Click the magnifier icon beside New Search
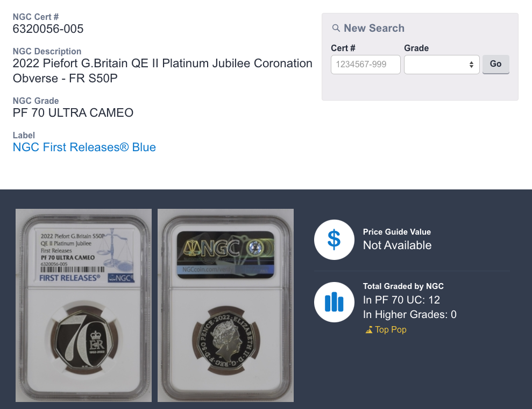532x409 pixels. pyautogui.click(x=336, y=28)
